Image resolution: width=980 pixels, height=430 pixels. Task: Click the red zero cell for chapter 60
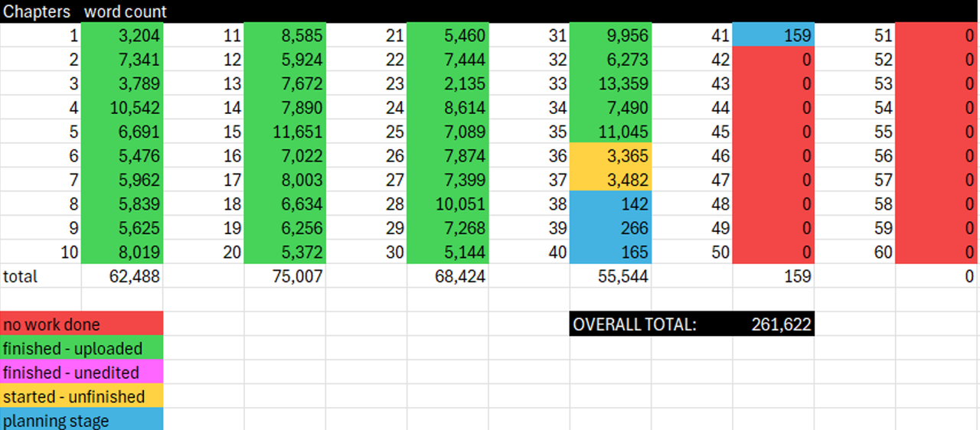point(937,252)
